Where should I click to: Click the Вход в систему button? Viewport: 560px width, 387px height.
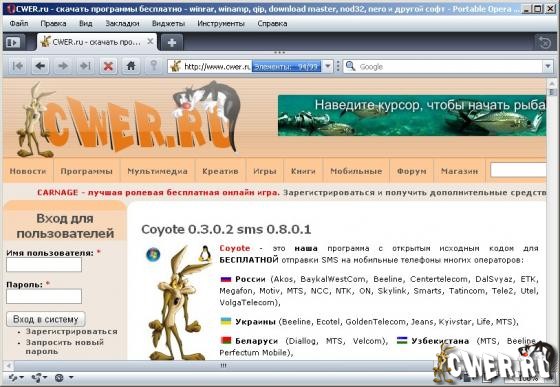point(46,319)
